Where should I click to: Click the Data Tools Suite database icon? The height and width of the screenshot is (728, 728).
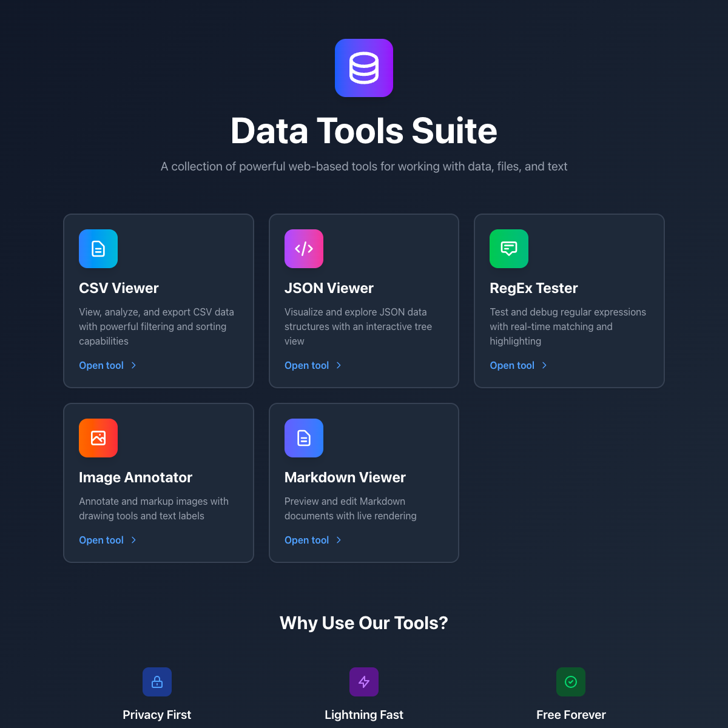tap(363, 68)
